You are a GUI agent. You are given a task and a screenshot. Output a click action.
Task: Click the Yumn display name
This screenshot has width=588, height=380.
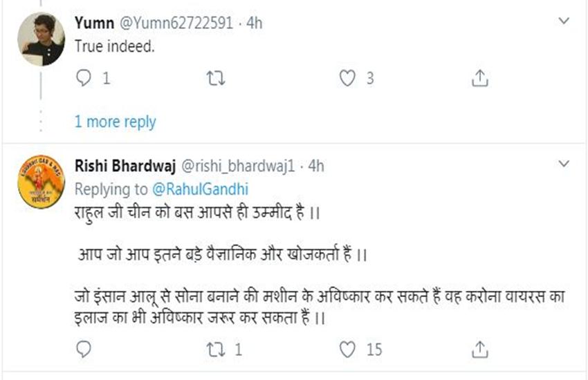pos(95,23)
